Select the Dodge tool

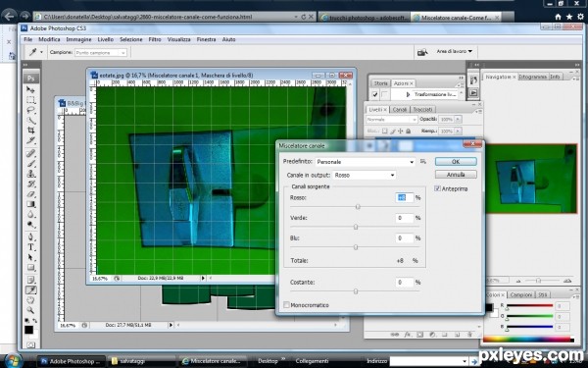pos(30,225)
